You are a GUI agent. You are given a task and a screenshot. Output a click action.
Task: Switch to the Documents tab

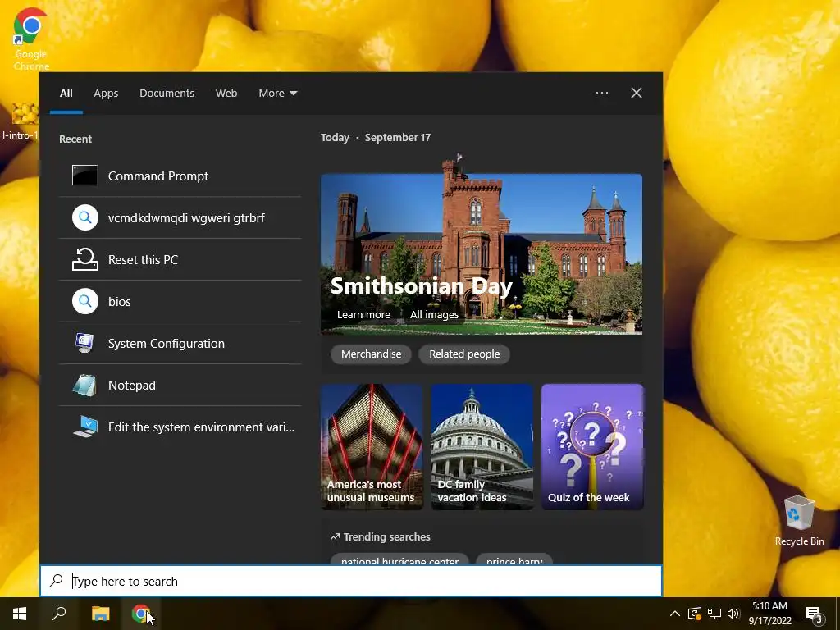click(x=167, y=94)
